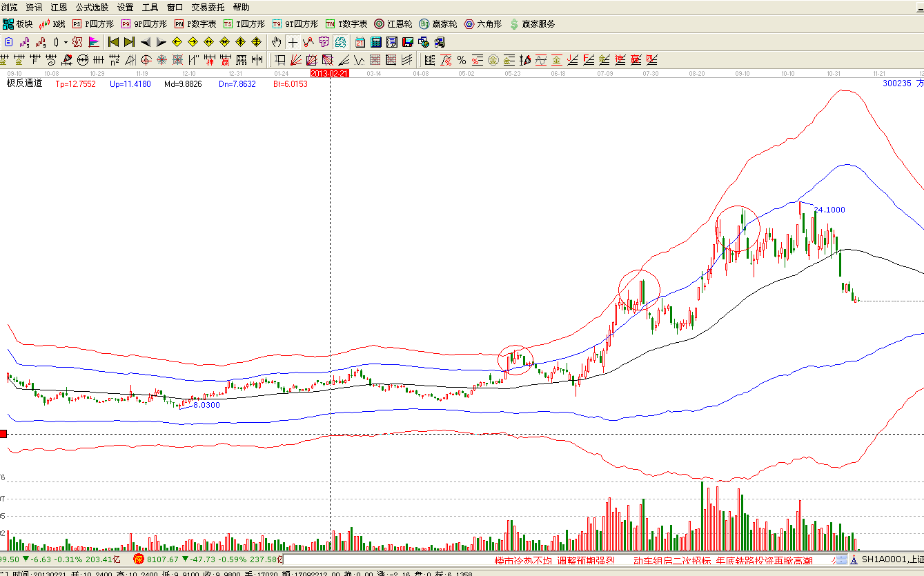
Task: Select the hand pan tool
Action: [277, 42]
